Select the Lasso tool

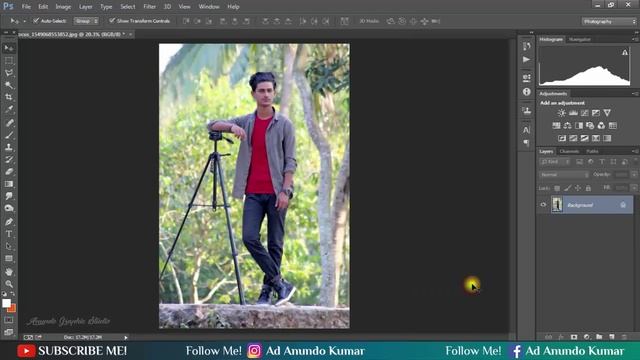(9, 73)
